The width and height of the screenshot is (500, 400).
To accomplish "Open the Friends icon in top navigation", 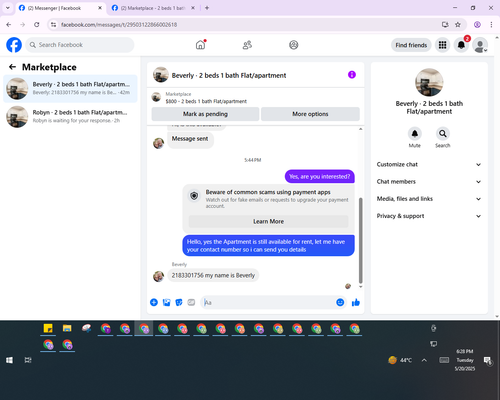I will pyautogui.click(x=247, y=45).
